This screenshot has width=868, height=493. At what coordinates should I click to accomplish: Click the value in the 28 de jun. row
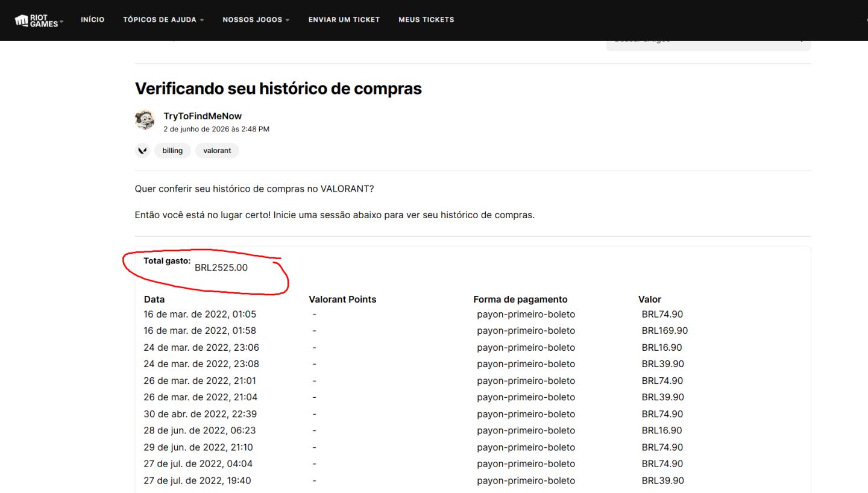click(662, 430)
